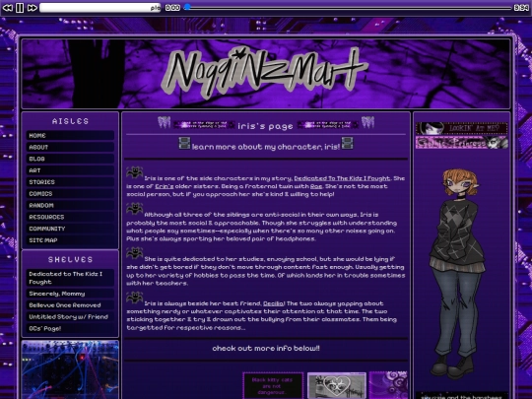Click the bat icon before 'She is quite dedicated'
The width and height of the screenshot is (532, 399).
click(x=134, y=253)
